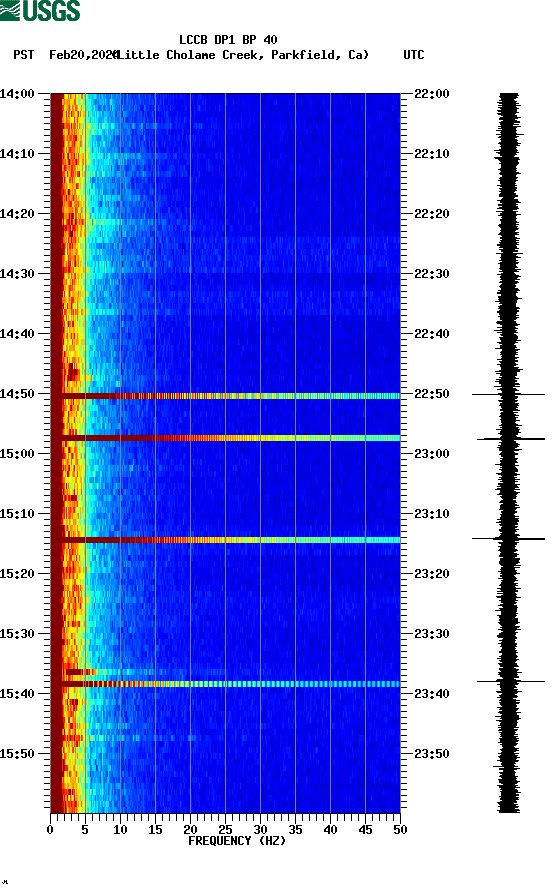Screen dimensions: 552x893
Task: Click the 5 Hz frequency axis label
Action: coord(85,830)
